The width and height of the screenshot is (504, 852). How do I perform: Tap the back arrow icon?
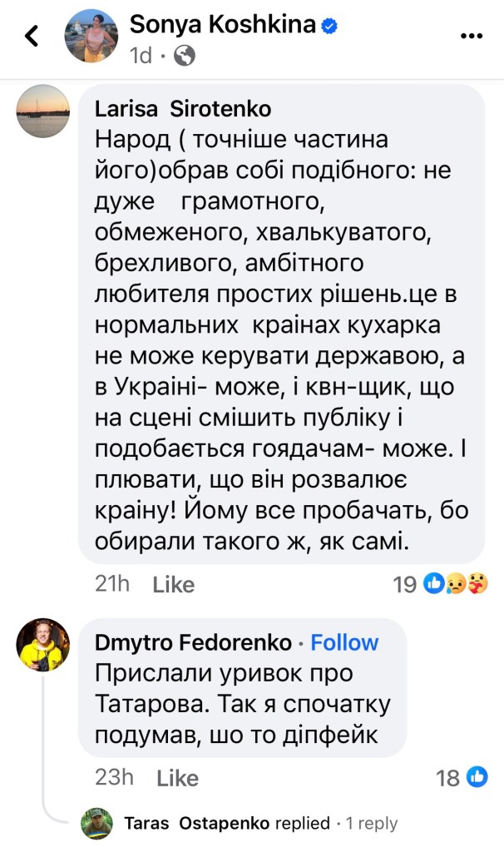pos(32,36)
